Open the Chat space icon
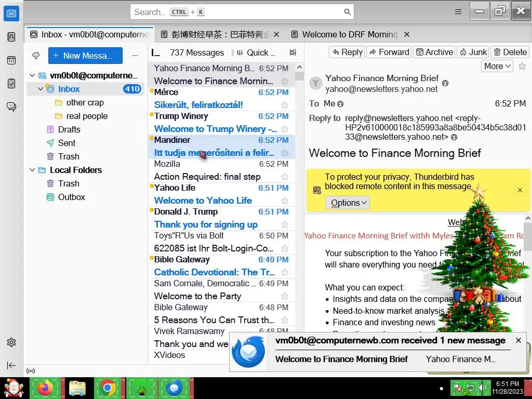Image resolution: width=532 pixels, height=399 pixels. pos(11,107)
